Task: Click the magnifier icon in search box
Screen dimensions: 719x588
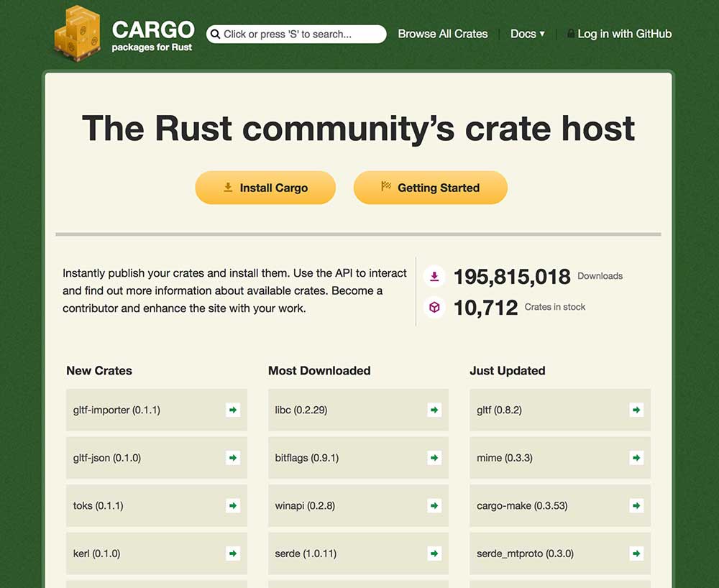Action: tap(215, 35)
